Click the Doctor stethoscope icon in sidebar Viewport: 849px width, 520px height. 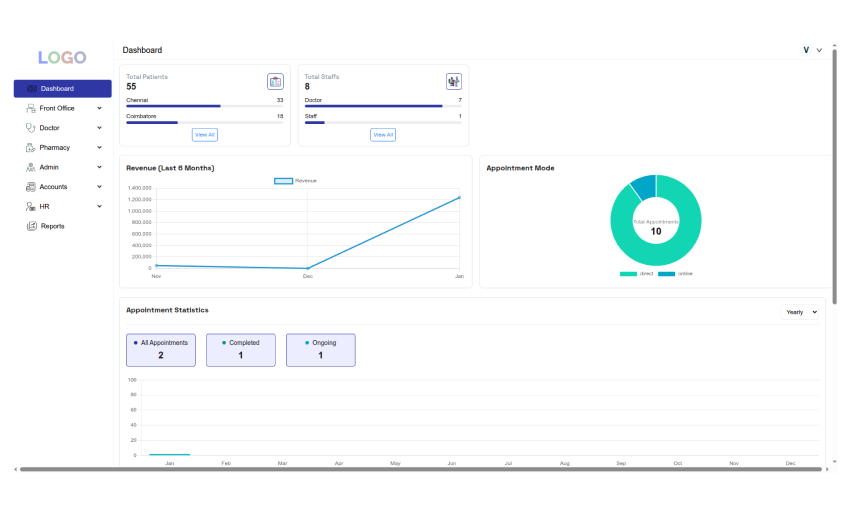31,128
